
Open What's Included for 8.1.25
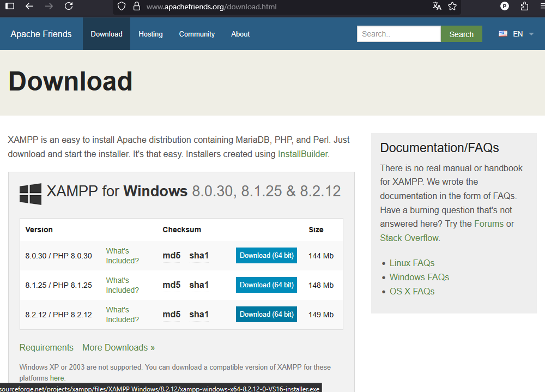tap(122, 285)
